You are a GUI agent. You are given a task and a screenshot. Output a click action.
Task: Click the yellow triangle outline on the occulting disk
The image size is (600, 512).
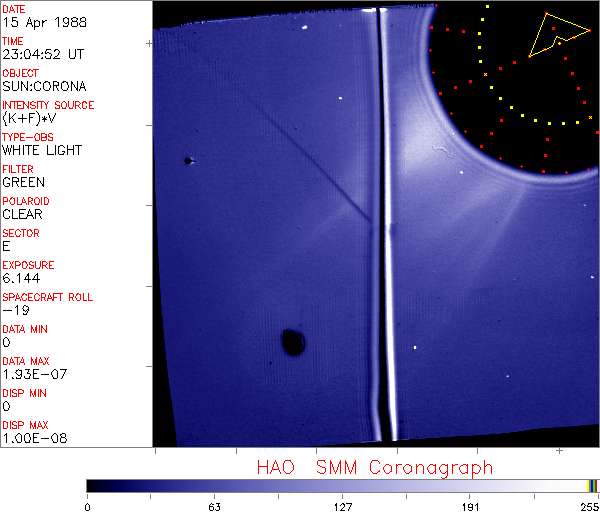coord(560,35)
